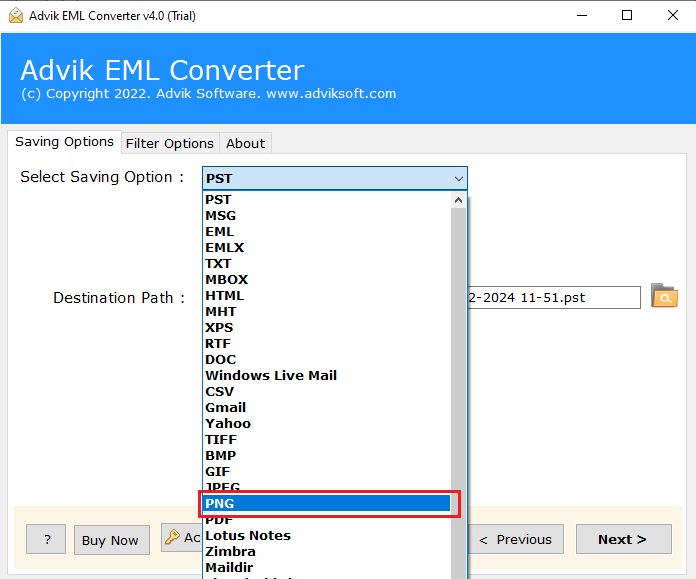Select DOC as the saving format
This screenshot has width=696, height=579.
[327, 360]
